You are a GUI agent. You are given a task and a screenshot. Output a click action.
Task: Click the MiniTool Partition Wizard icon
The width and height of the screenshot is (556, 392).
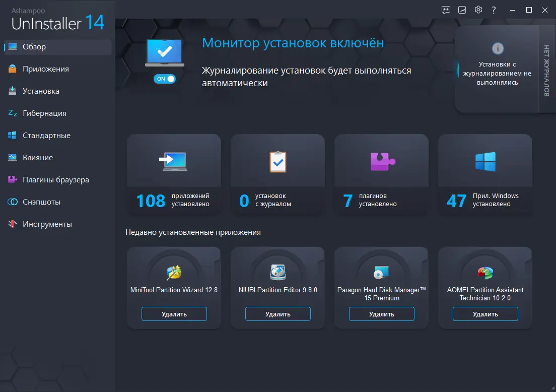[x=174, y=273]
